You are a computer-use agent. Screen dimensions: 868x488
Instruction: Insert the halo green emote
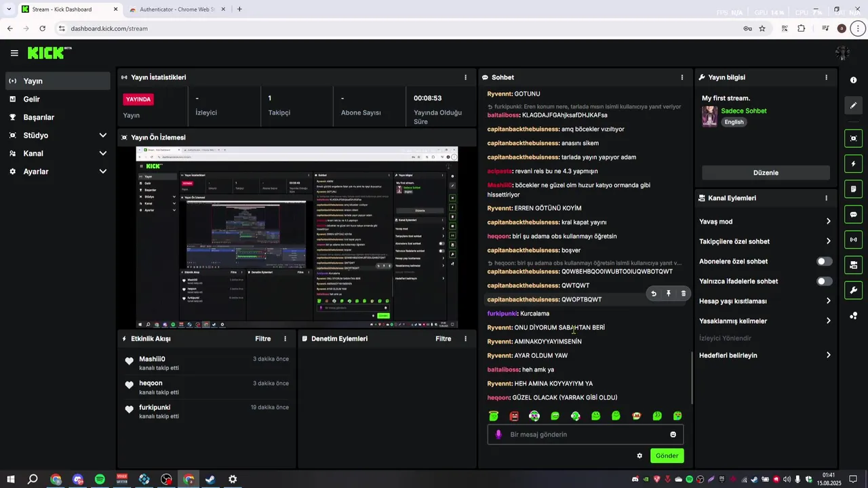tap(494, 415)
